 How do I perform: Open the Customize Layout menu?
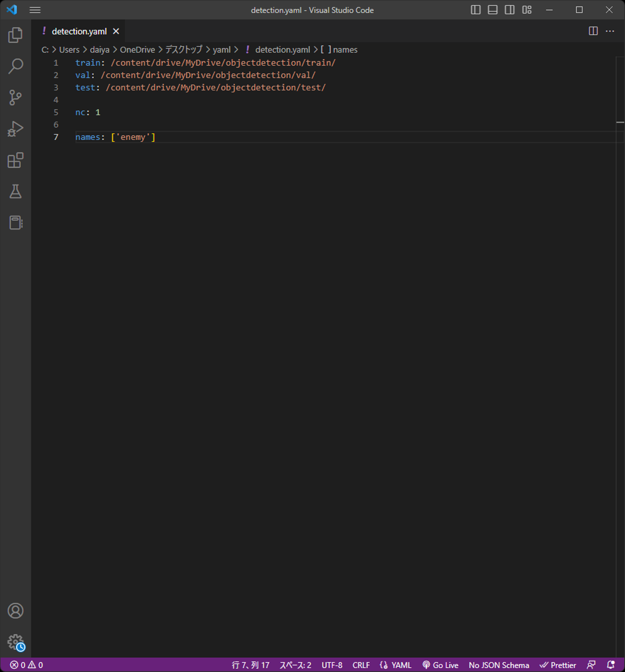(x=527, y=10)
